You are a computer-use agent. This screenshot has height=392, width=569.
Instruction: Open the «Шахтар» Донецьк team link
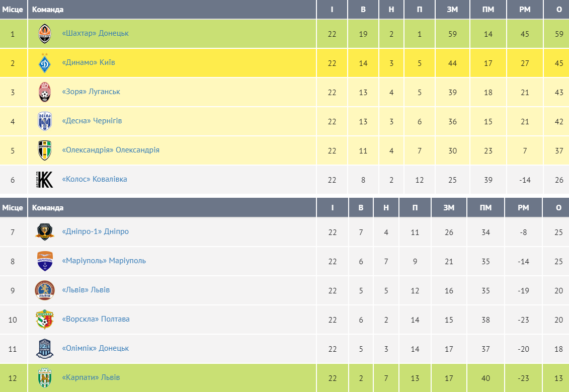95,33
